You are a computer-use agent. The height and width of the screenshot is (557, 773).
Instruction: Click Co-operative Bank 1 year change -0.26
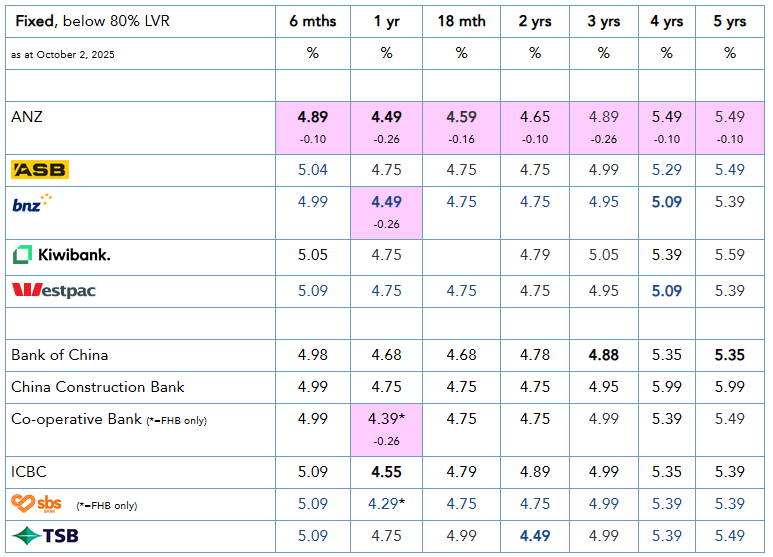[386, 441]
